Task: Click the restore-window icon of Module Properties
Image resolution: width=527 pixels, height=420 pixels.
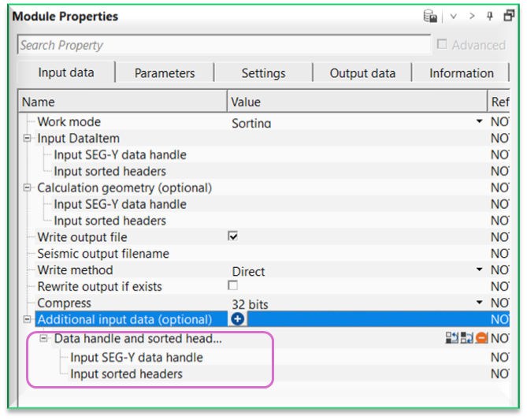Action: point(509,16)
